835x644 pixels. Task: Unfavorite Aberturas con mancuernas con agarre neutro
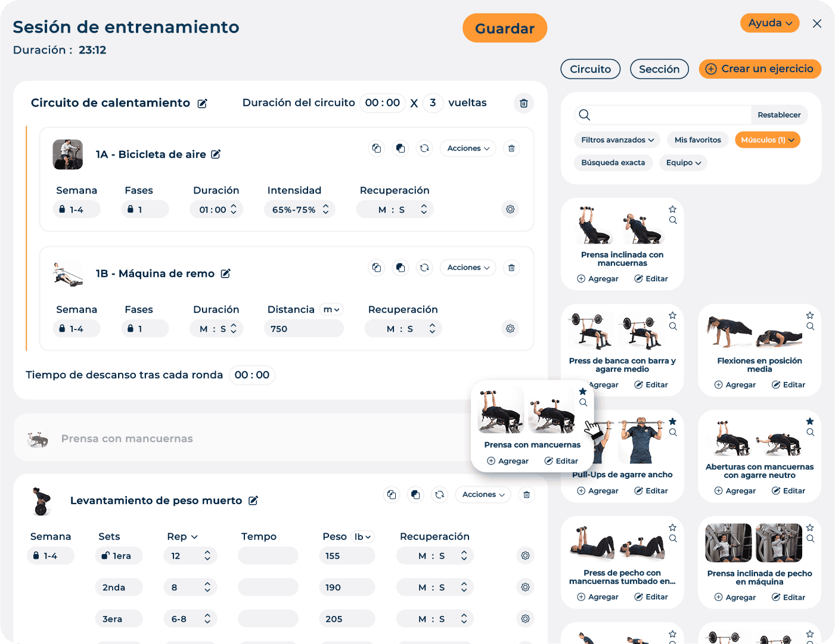click(810, 421)
